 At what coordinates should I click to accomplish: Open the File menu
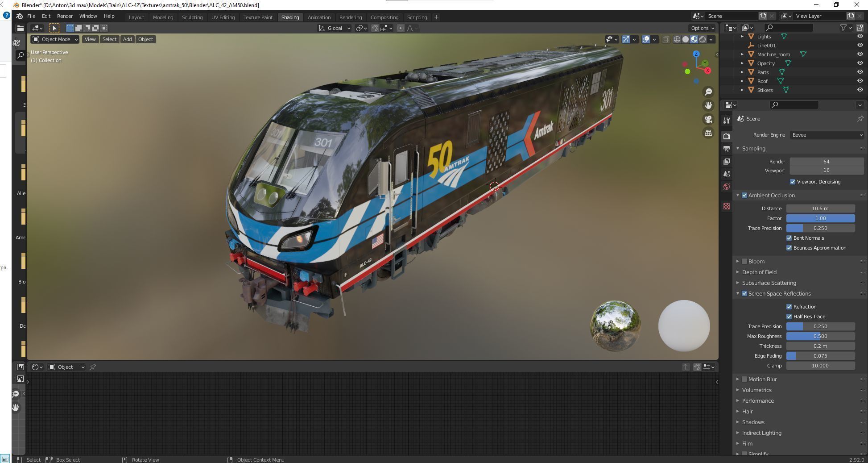pyautogui.click(x=31, y=16)
